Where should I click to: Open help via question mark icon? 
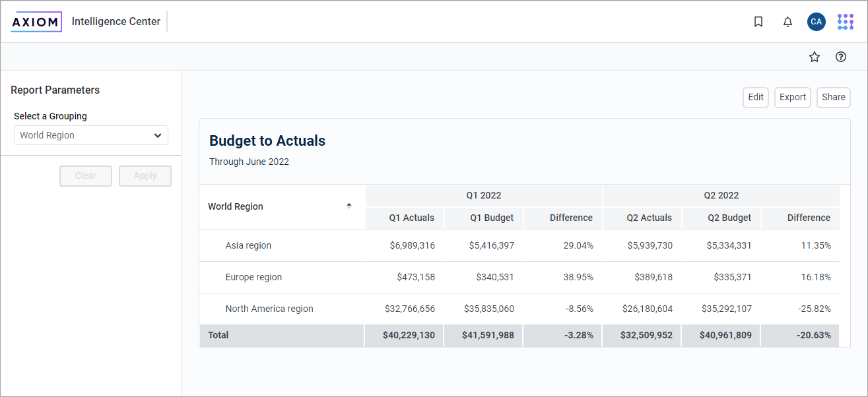(841, 57)
